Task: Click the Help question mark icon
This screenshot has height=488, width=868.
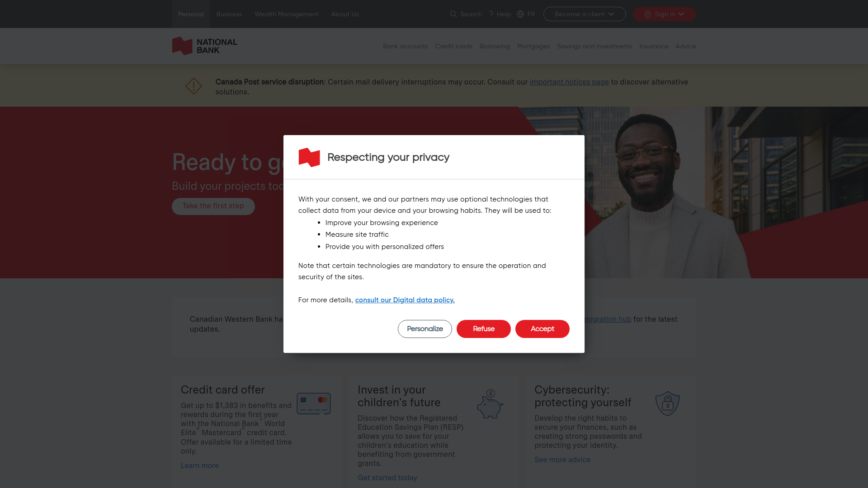Action: tap(491, 14)
